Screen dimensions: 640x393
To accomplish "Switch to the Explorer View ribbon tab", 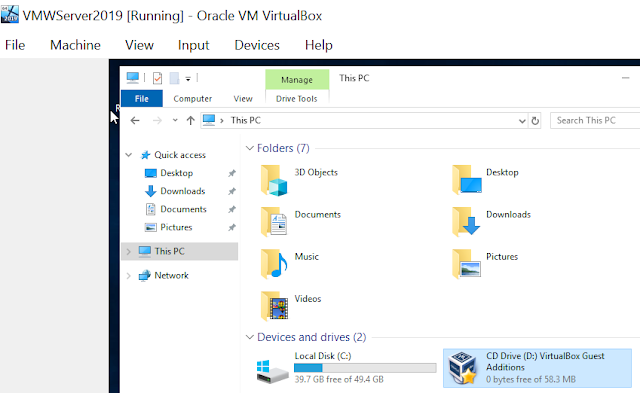I will 243,99.
